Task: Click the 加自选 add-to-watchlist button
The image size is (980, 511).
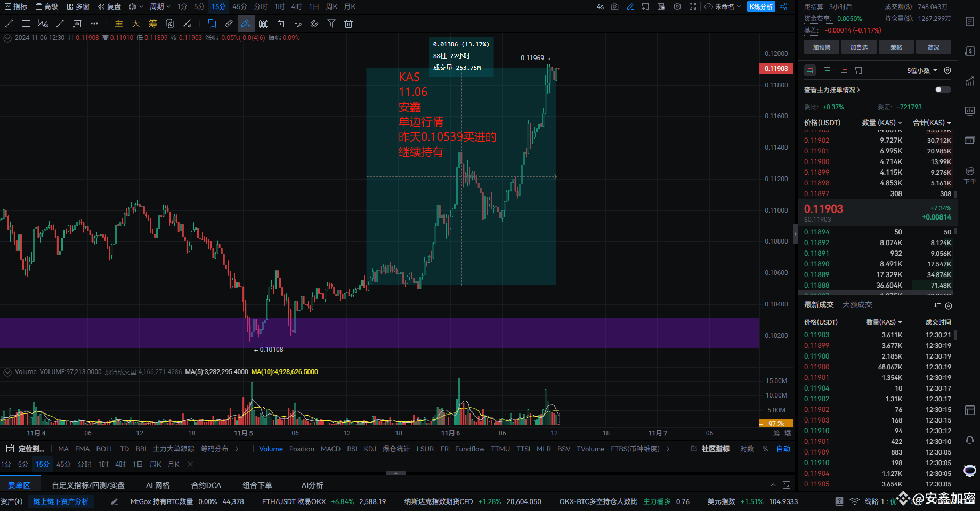Action: [x=858, y=47]
